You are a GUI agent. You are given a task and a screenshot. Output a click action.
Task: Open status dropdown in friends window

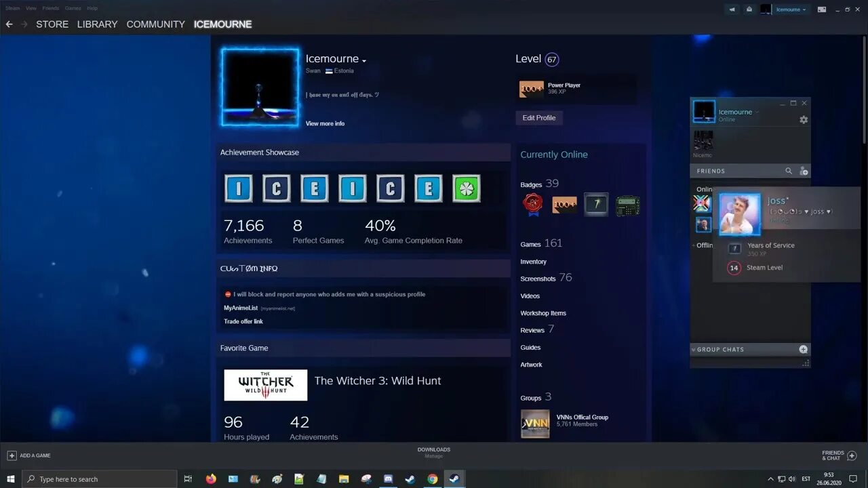757,112
